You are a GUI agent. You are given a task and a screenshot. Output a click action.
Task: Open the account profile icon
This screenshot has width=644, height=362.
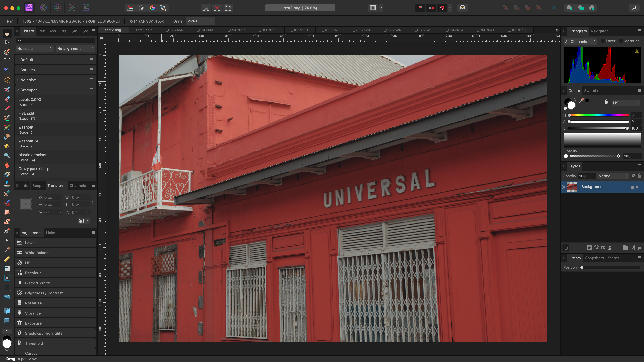tap(634, 8)
